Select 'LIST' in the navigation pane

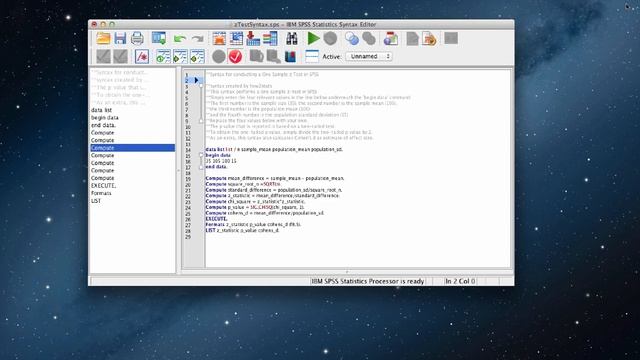[x=96, y=201]
